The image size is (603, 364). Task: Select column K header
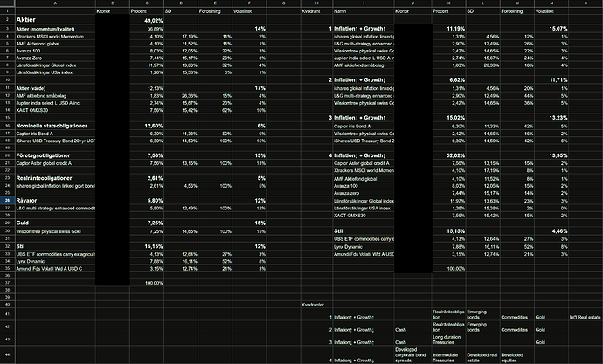[449, 3]
